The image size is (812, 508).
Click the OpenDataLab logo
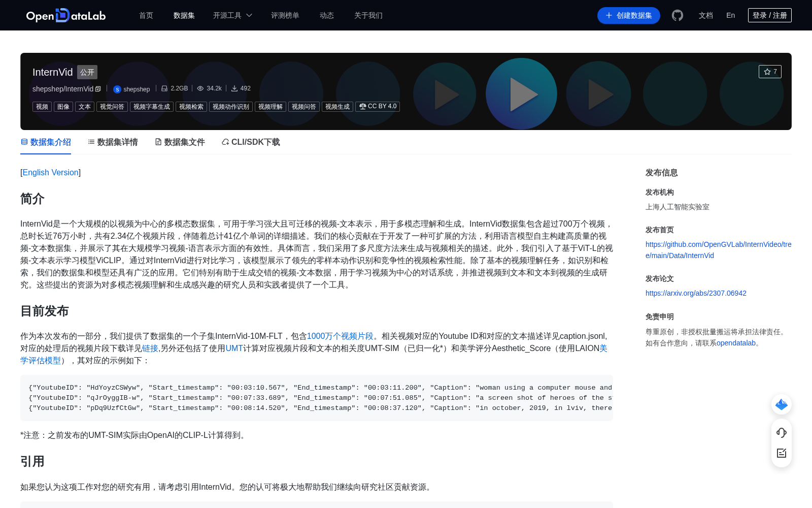(66, 15)
